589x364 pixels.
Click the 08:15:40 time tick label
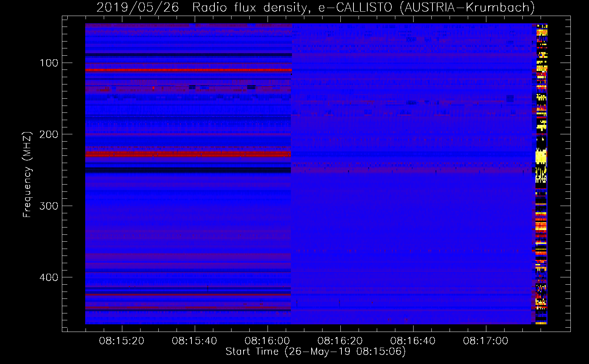pyautogui.click(x=194, y=341)
